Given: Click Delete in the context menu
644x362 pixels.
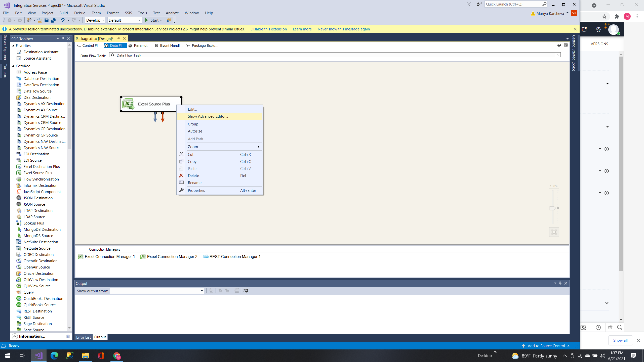Looking at the screenshot, I should 220,175.
